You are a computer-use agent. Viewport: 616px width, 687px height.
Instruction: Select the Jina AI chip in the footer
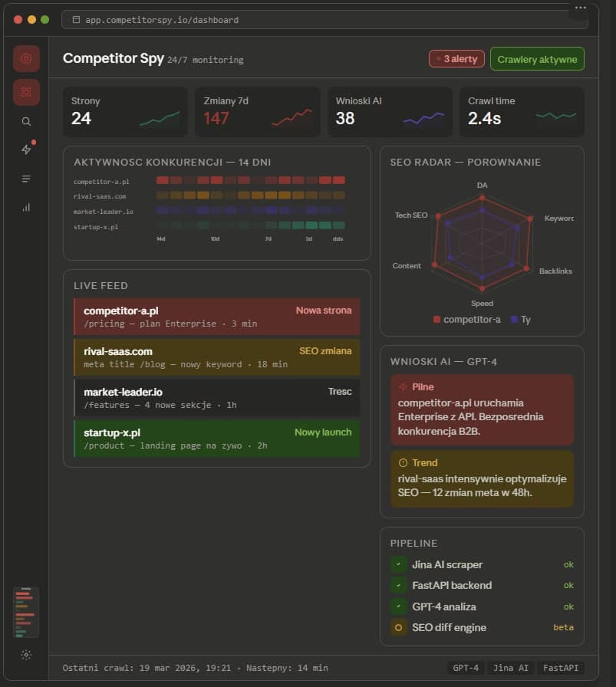click(510, 668)
